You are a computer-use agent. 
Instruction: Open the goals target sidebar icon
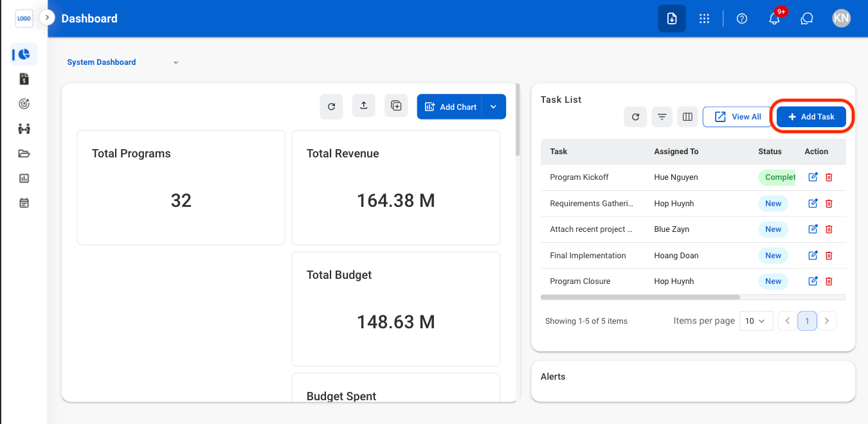24,103
